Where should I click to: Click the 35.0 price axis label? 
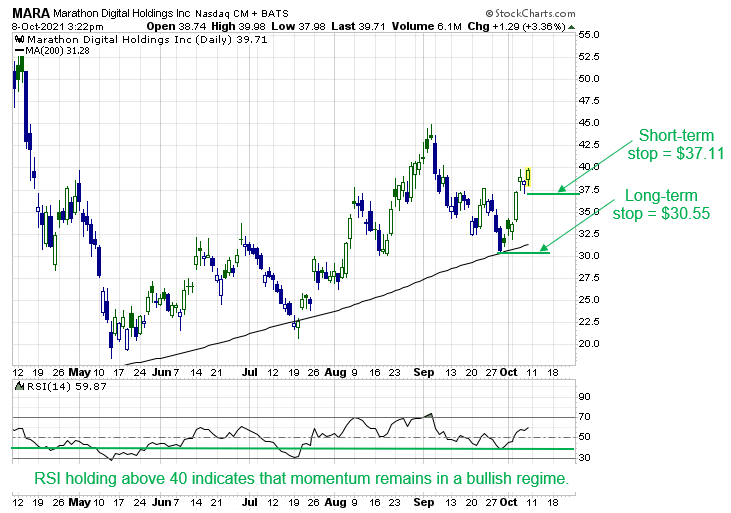[x=589, y=211]
